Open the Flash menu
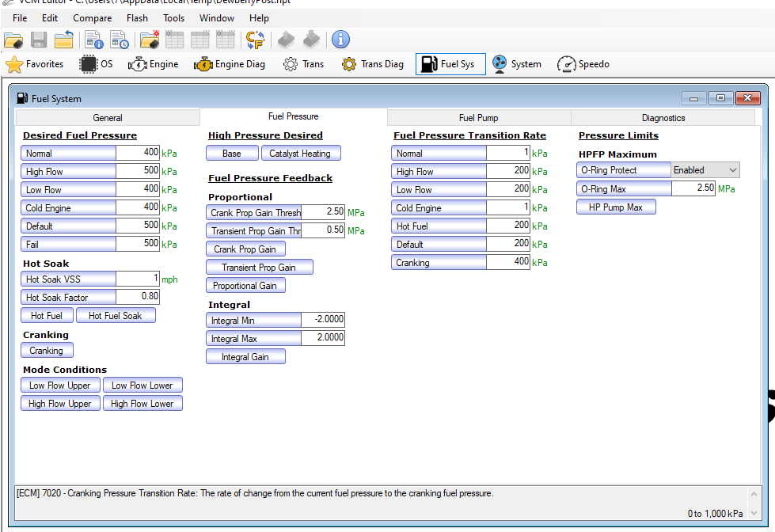 (x=137, y=18)
